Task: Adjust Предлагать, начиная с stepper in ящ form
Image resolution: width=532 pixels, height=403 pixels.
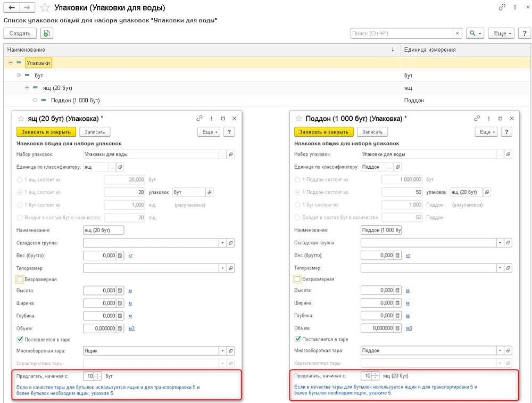Action: [x=98, y=376]
